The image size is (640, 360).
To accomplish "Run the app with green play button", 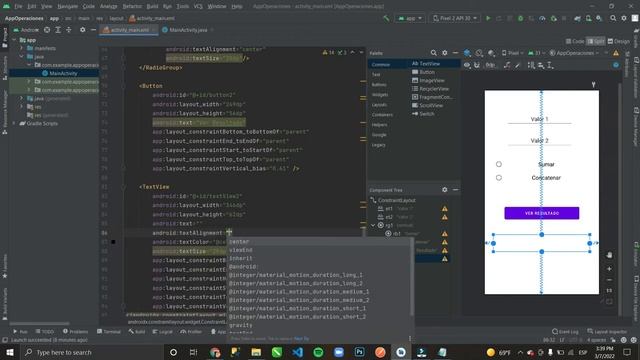I will pyautogui.click(x=488, y=18).
